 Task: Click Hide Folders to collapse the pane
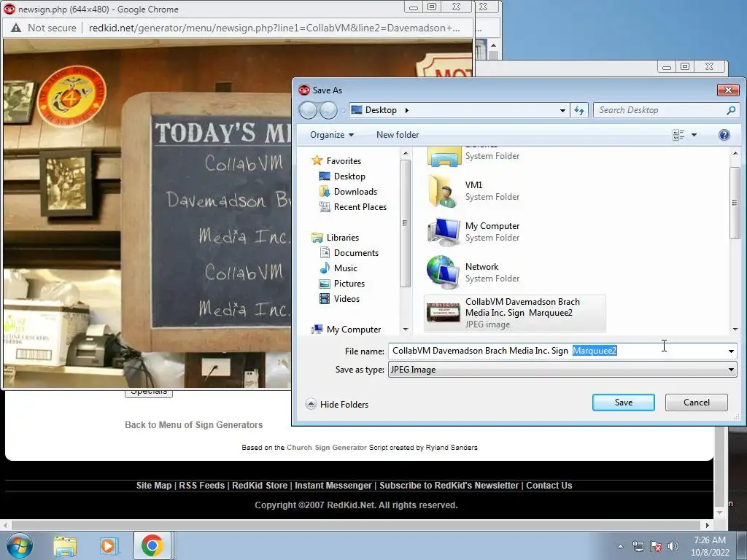click(337, 404)
